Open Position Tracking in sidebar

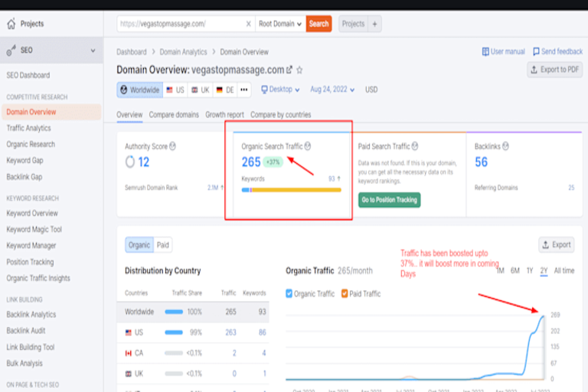click(x=30, y=262)
